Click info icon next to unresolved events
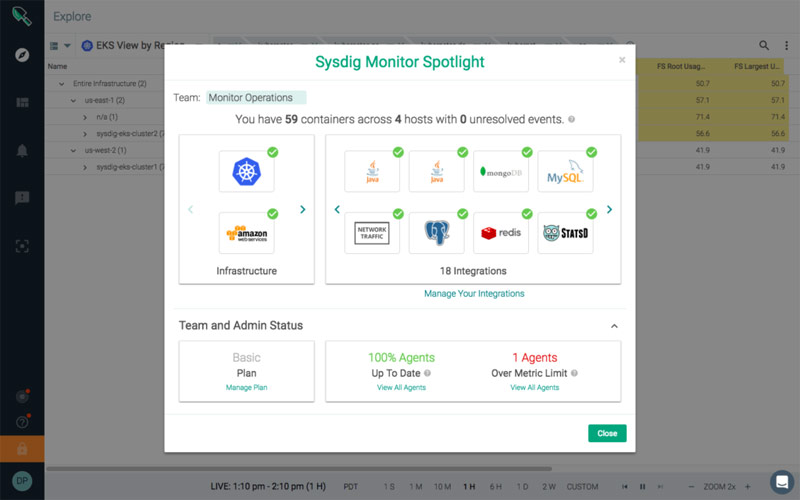The width and height of the screenshot is (800, 500). 571,119
